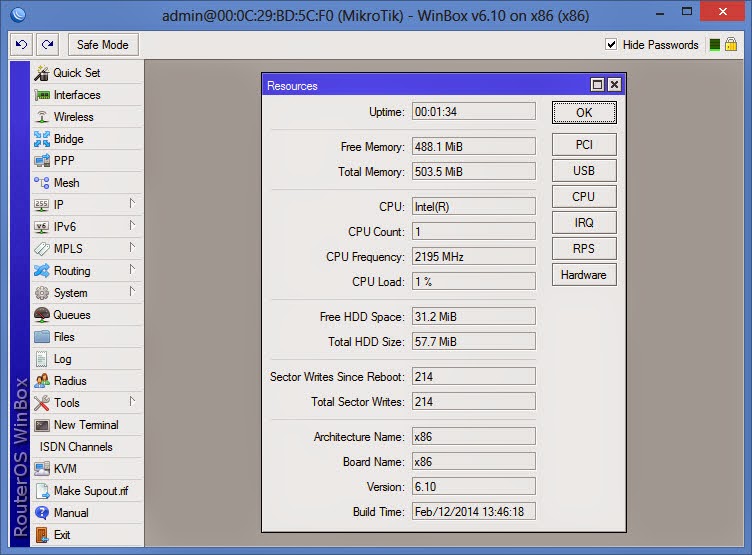
Task: Click the Files folder icon
Action: pyautogui.click(x=42, y=337)
